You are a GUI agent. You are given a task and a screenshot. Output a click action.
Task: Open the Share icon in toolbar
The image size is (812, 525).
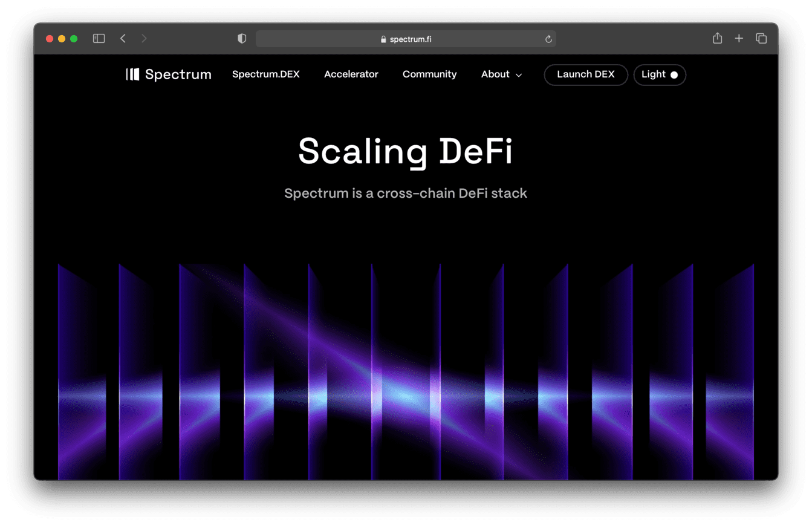point(717,39)
